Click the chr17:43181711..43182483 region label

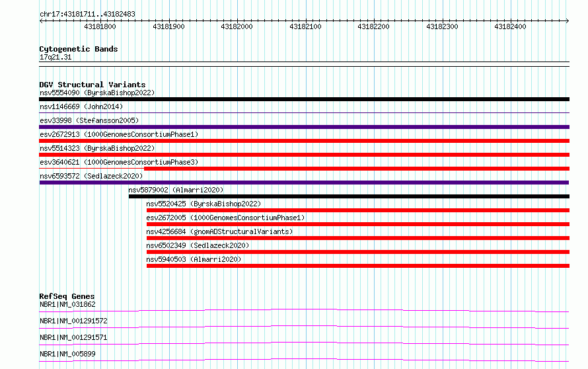[x=87, y=15]
